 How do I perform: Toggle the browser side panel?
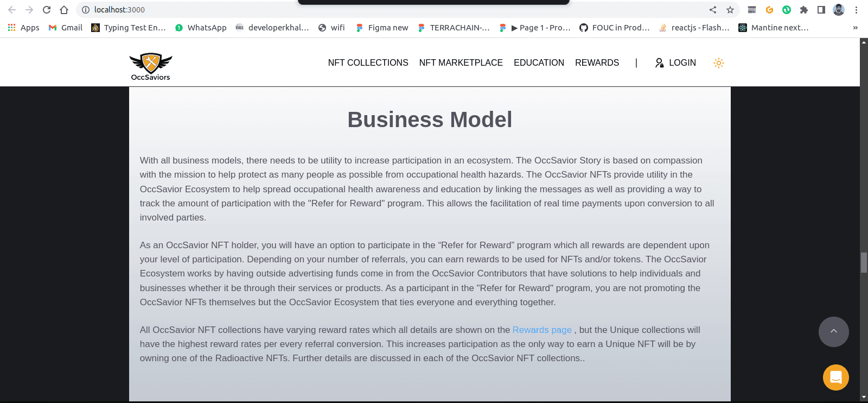click(821, 10)
